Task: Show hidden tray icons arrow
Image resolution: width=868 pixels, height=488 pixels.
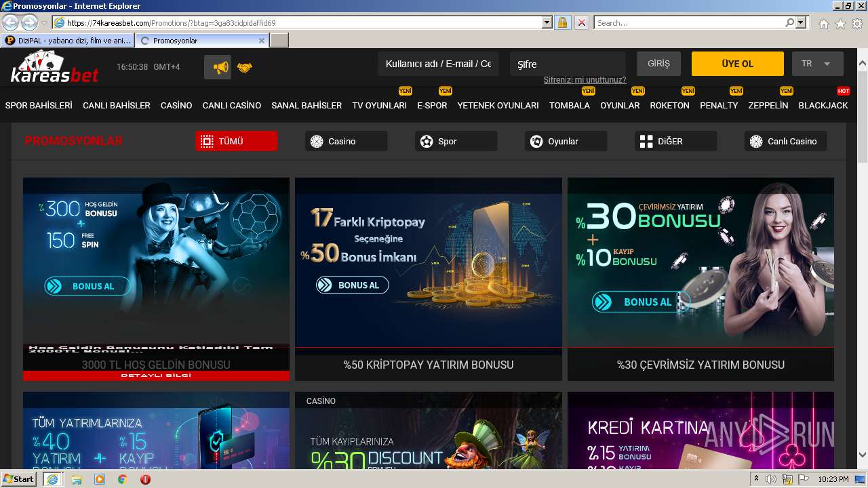Action: coord(757,479)
